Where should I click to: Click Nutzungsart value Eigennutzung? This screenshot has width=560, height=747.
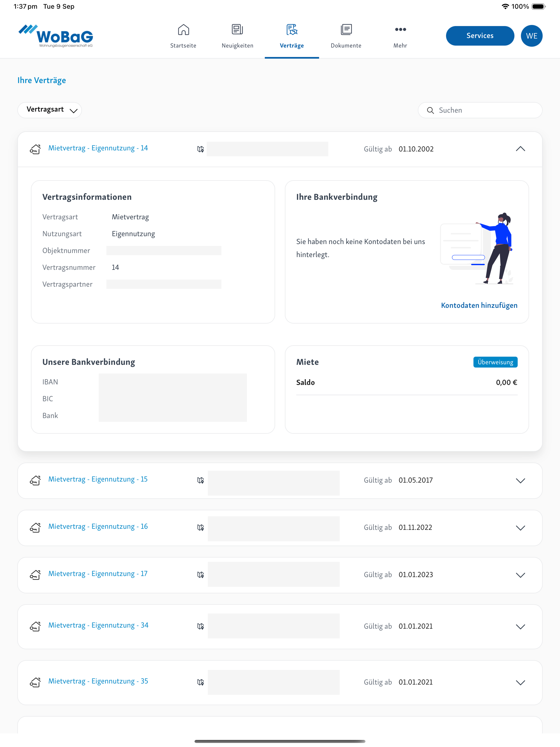133,234
